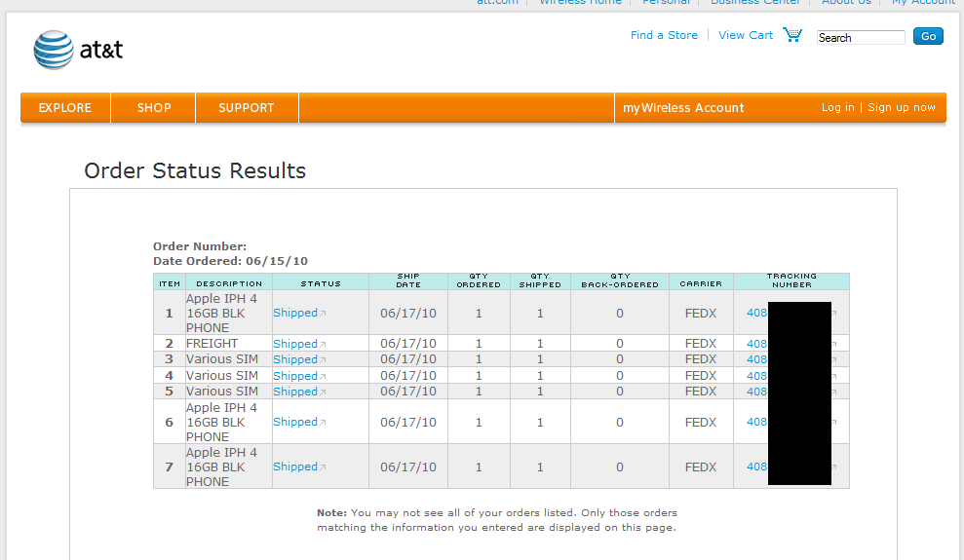
Task: Open the shopping cart icon
Action: [x=792, y=34]
